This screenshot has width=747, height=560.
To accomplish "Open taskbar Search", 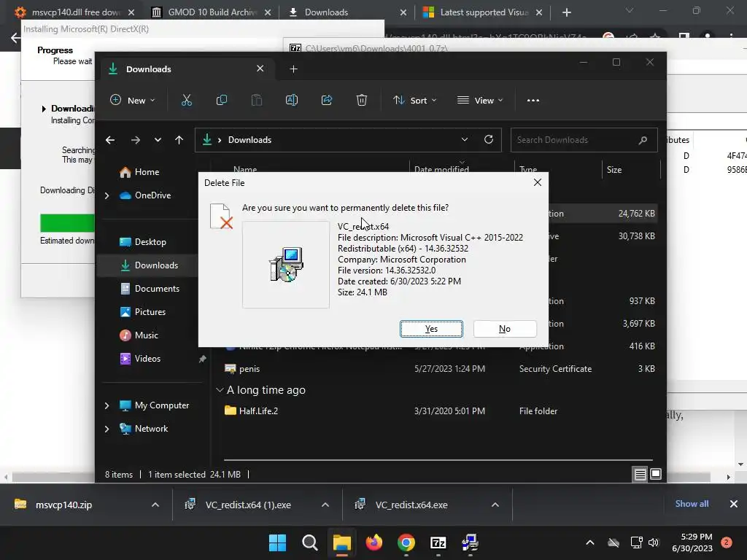I will 309,542.
